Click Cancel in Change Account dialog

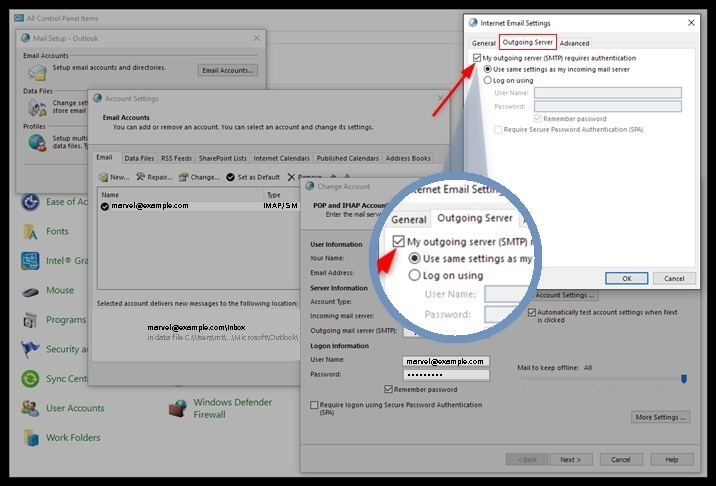(x=621, y=460)
